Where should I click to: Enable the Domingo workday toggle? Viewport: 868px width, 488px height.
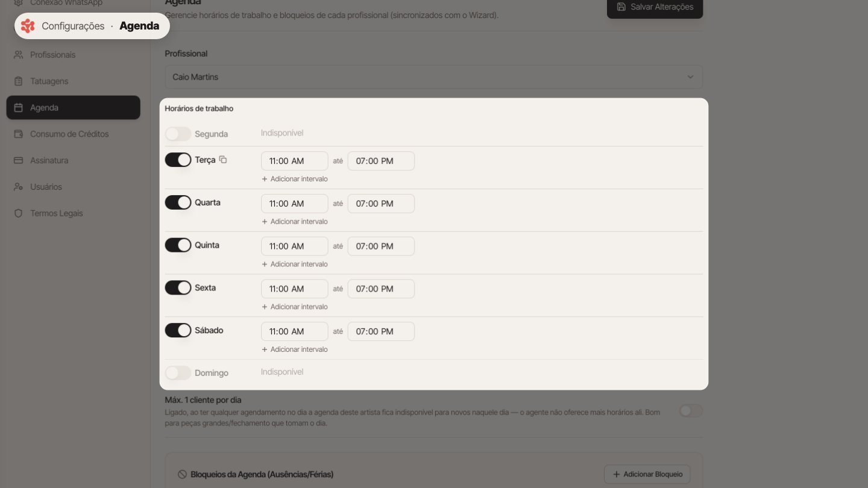[178, 373]
